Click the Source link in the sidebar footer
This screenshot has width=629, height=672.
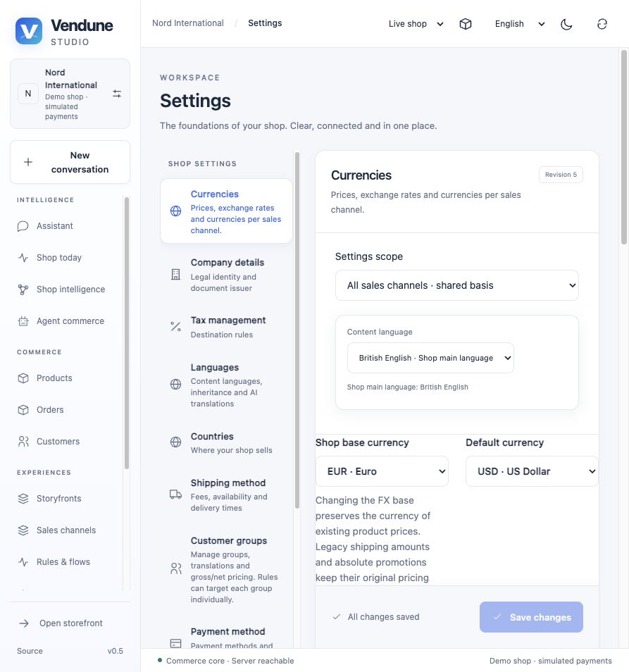coord(30,651)
